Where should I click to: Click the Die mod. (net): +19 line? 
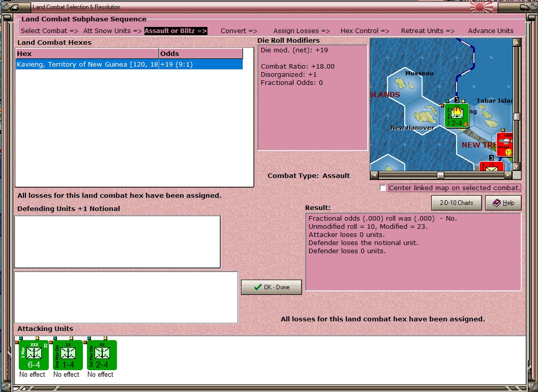point(294,50)
